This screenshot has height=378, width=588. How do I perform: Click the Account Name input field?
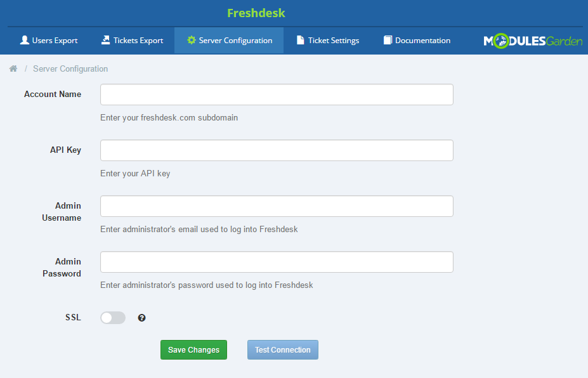click(277, 94)
